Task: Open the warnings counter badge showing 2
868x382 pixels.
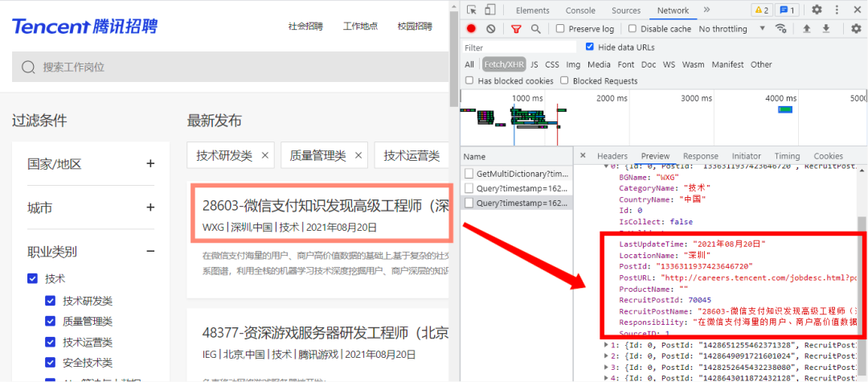Action: click(x=762, y=10)
